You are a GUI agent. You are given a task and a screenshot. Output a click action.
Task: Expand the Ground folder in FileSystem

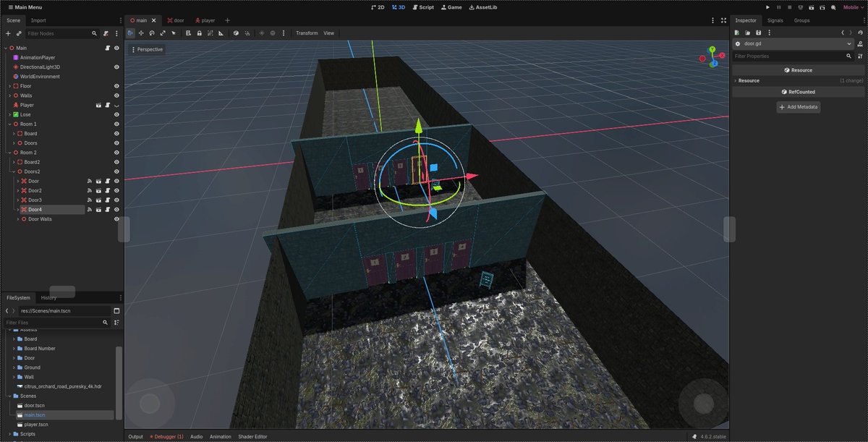[13, 367]
